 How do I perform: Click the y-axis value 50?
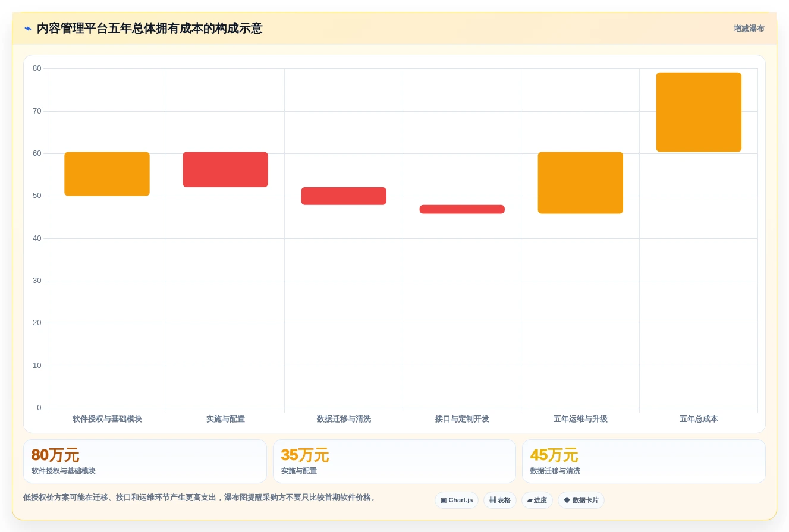37,196
